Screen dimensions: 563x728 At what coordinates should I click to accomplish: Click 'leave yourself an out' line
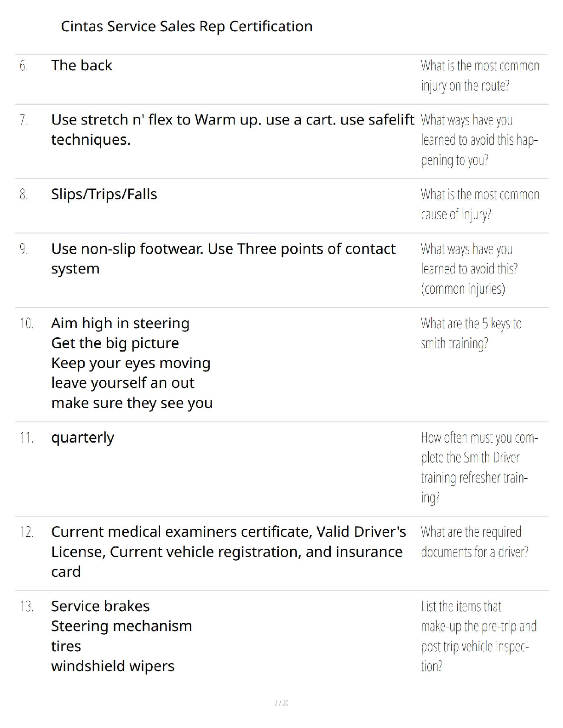[123, 383]
